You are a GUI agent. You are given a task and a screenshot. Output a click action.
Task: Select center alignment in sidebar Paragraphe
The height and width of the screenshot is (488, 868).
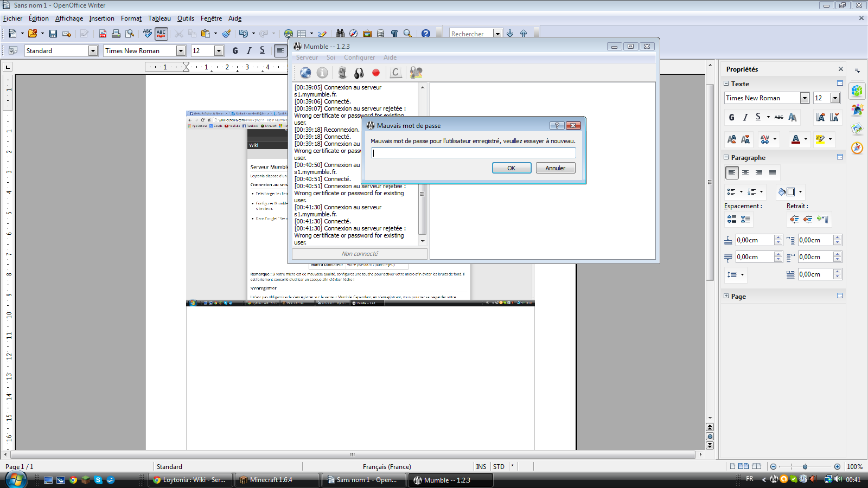click(x=745, y=173)
